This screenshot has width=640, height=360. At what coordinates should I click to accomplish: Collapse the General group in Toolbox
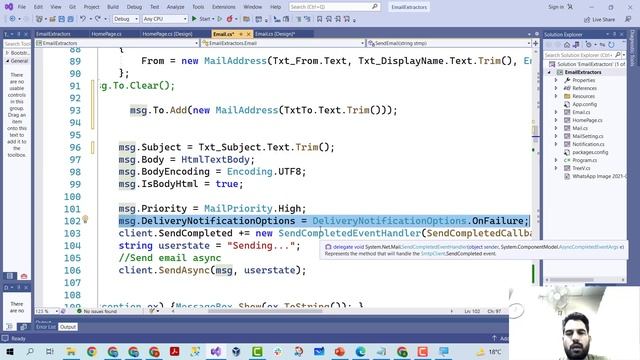point(8,61)
